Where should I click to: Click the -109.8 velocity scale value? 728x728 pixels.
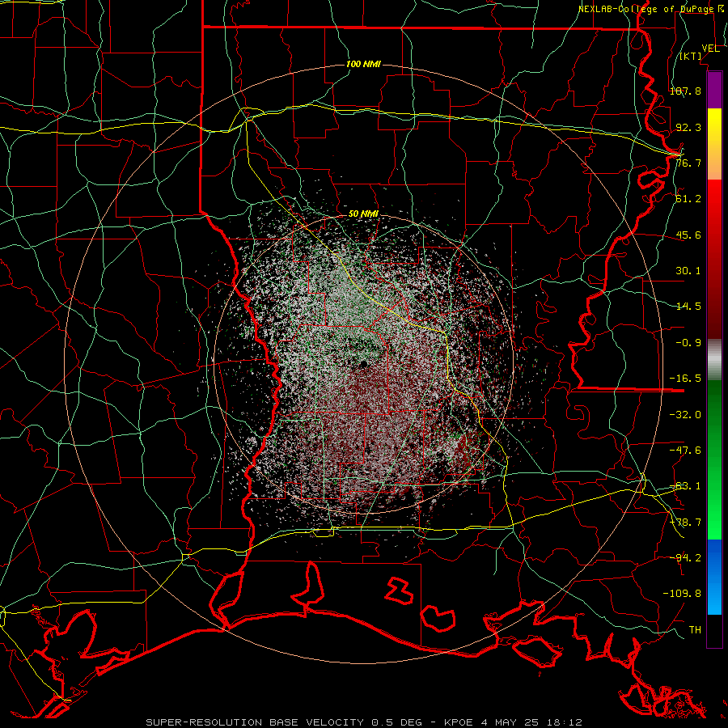pos(682,594)
